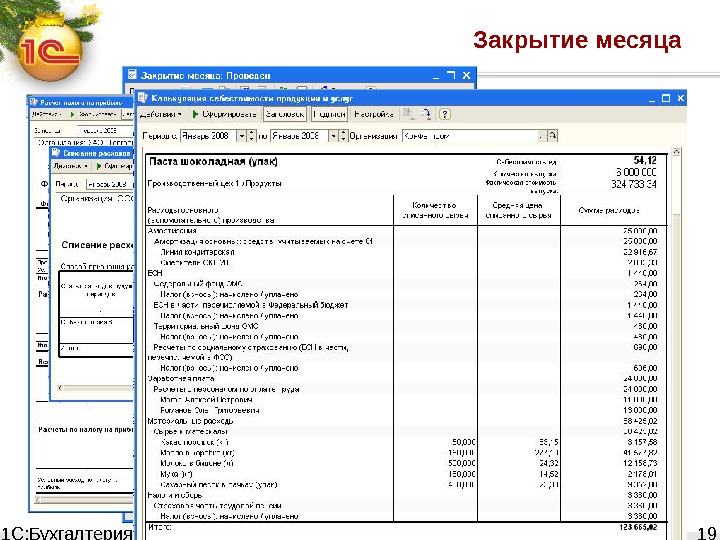720x540 pixels.
Task: Click the Калькуляция window title bar icon
Action: 142,98
